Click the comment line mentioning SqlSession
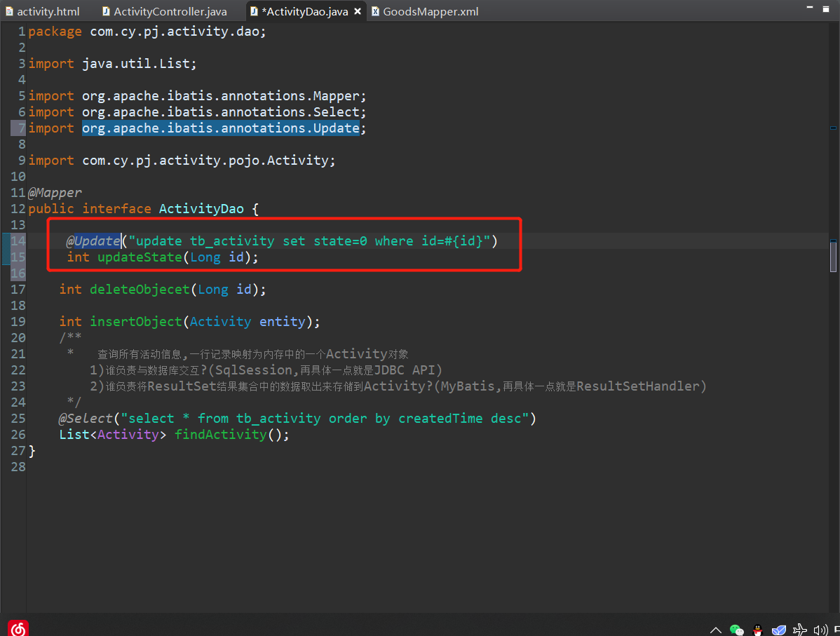Image resolution: width=840 pixels, height=636 pixels. point(266,370)
